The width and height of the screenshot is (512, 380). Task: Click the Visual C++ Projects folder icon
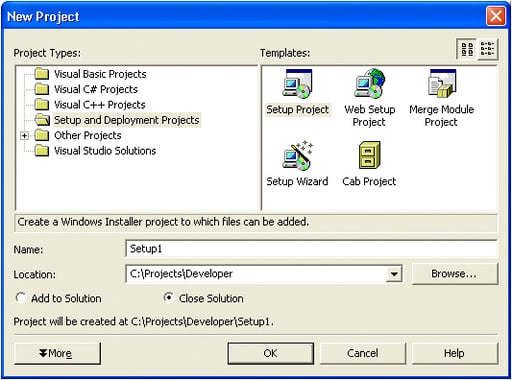tap(42, 104)
